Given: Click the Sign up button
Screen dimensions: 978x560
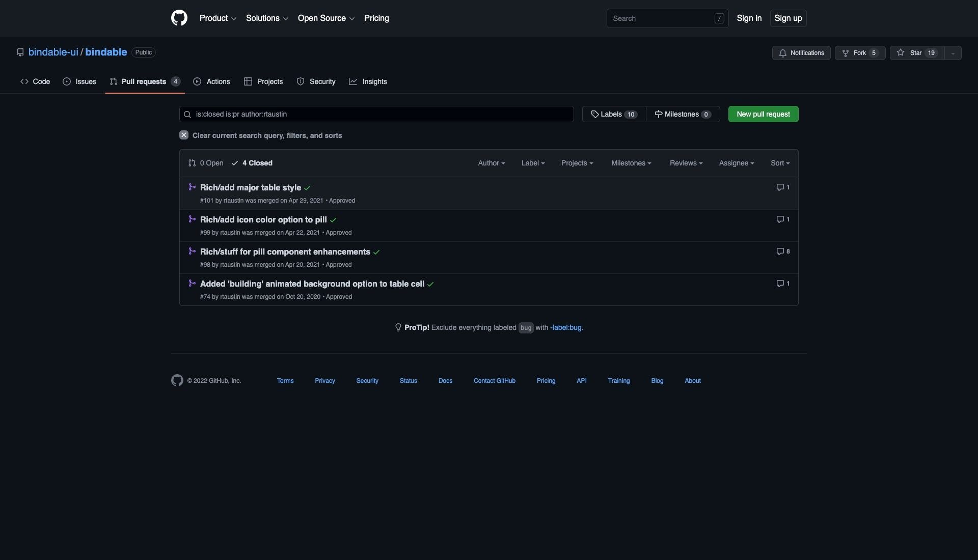Looking at the screenshot, I should (788, 18).
